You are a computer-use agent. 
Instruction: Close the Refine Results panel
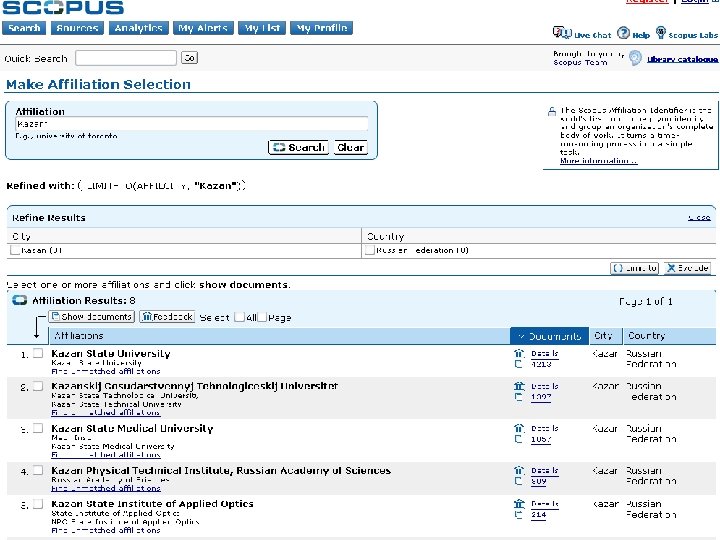[x=699, y=218]
